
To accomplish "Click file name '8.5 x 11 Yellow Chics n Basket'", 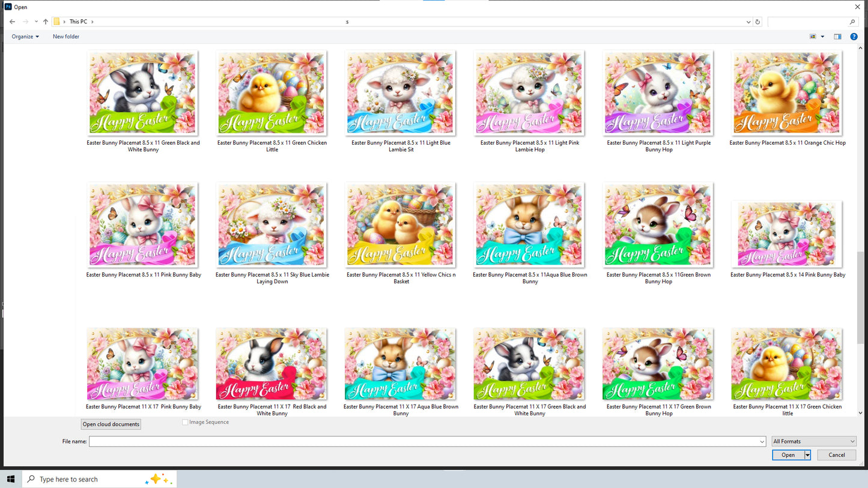I will 401,278.
